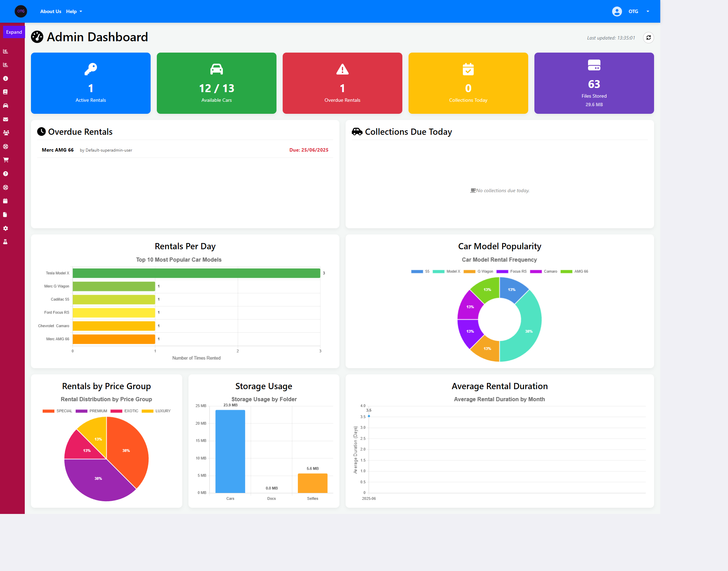Toggle the LUXURY price group legend

pyautogui.click(x=156, y=411)
